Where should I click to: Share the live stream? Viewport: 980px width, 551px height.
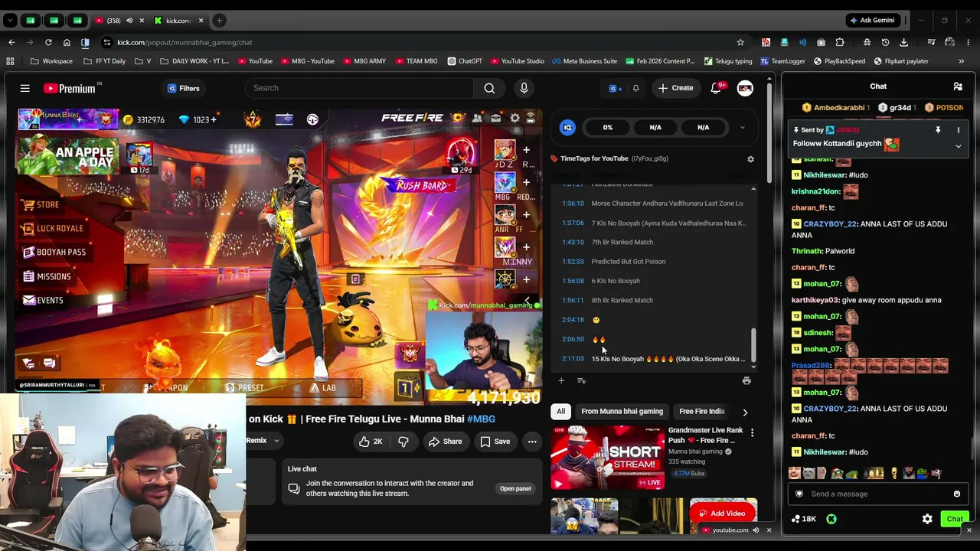click(445, 442)
